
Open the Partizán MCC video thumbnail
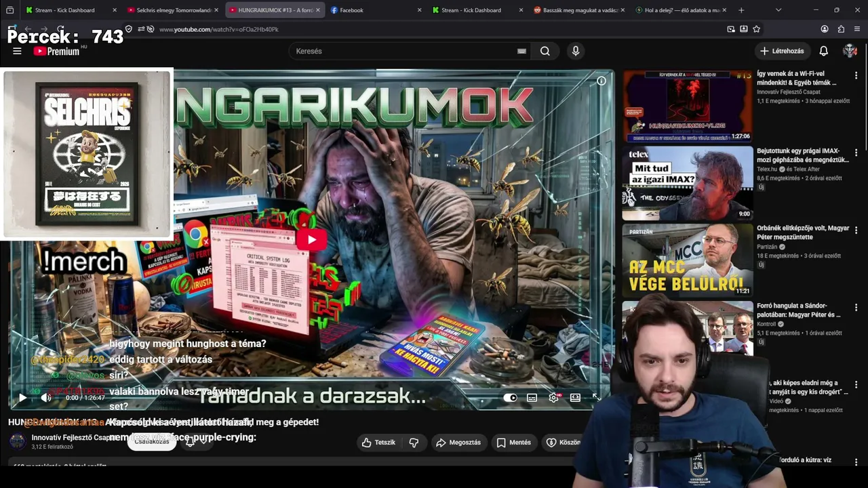pos(688,261)
